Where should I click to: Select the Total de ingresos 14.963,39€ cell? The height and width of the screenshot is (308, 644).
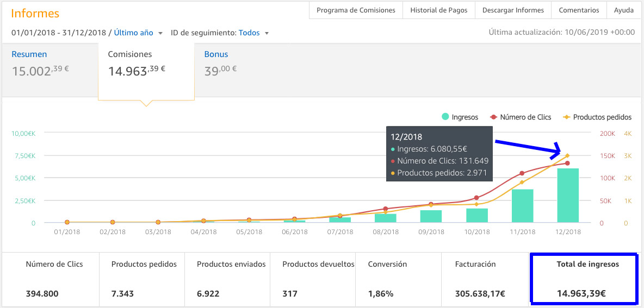(x=584, y=279)
